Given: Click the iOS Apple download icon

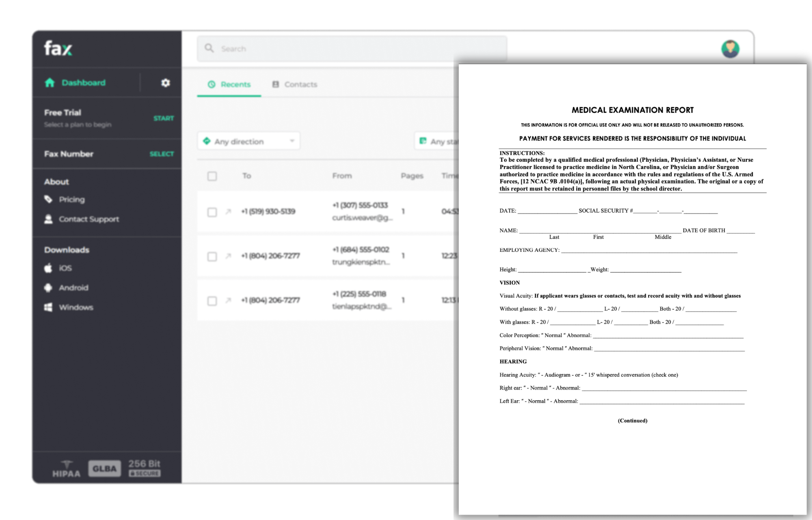Looking at the screenshot, I should (x=48, y=268).
